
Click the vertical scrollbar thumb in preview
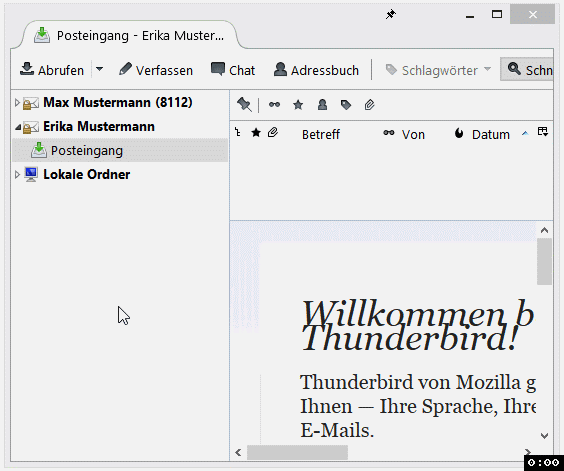point(544,262)
